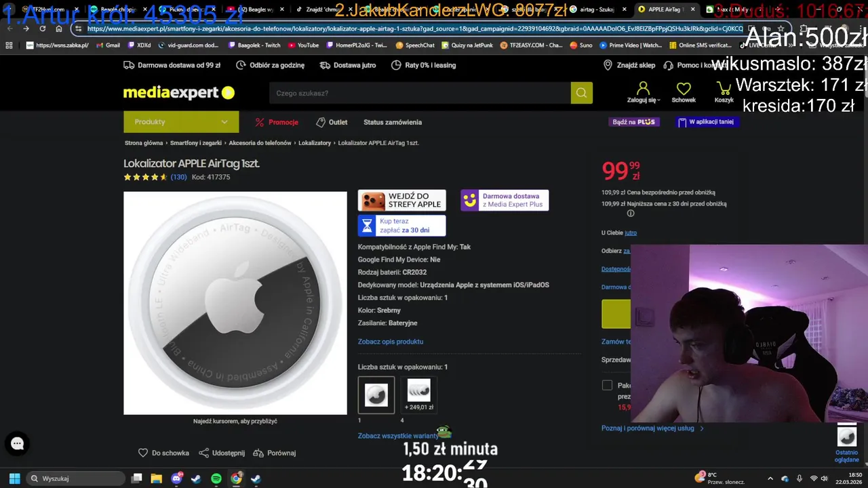
Task: Select the 4-pack +249,01 zł variant thumbnail
Action: [x=419, y=395]
